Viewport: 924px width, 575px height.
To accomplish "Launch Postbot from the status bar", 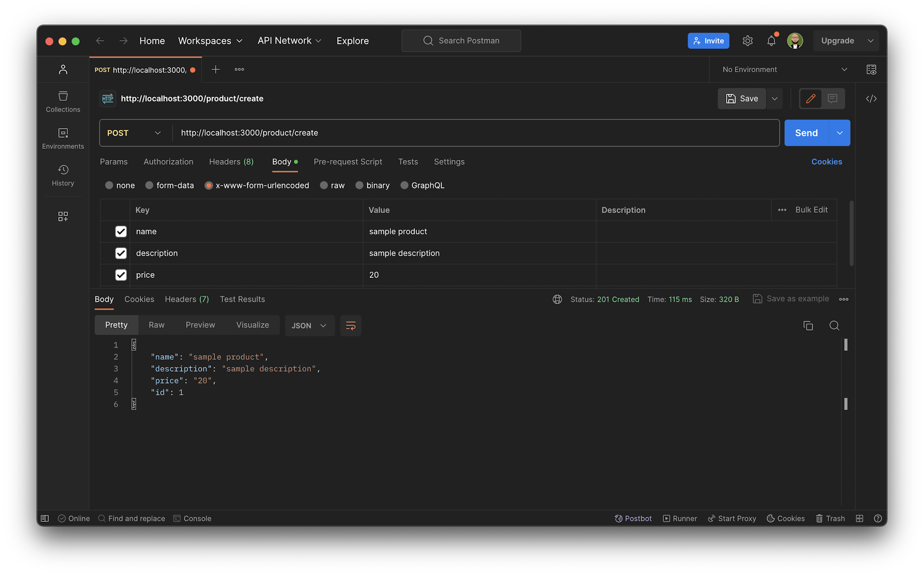I will point(633,518).
